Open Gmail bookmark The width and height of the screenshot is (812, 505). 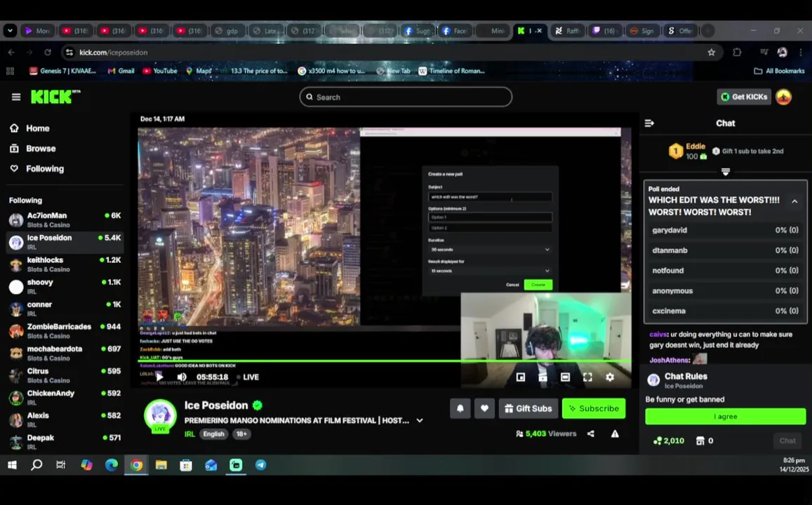point(121,71)
